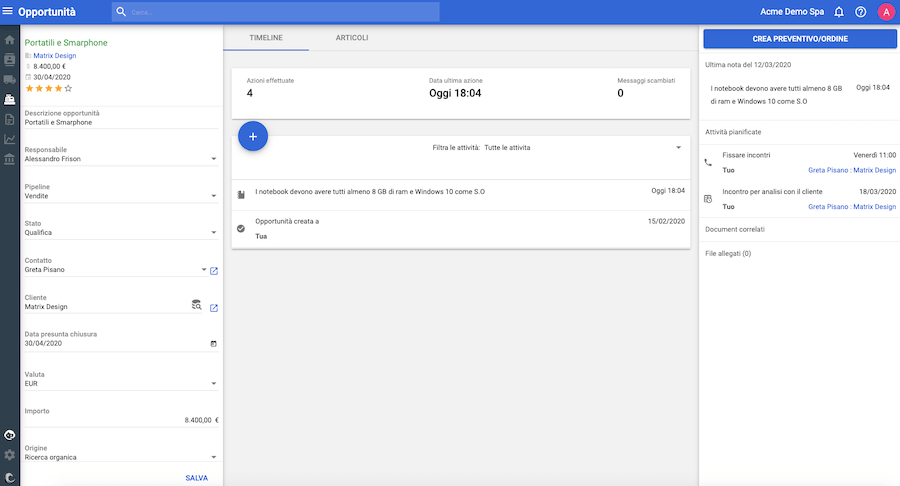Set rating to one star

click(29, 88)
